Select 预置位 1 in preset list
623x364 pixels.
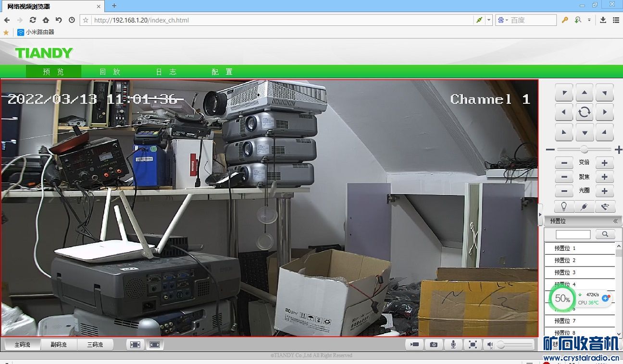pyautogui.click(x=580, y=248)
